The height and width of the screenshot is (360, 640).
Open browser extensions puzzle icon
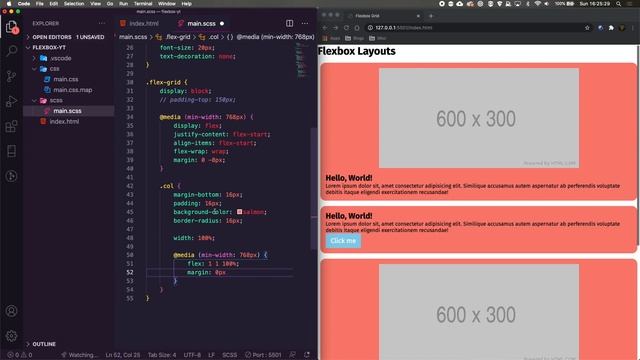(x=611, y=28)
